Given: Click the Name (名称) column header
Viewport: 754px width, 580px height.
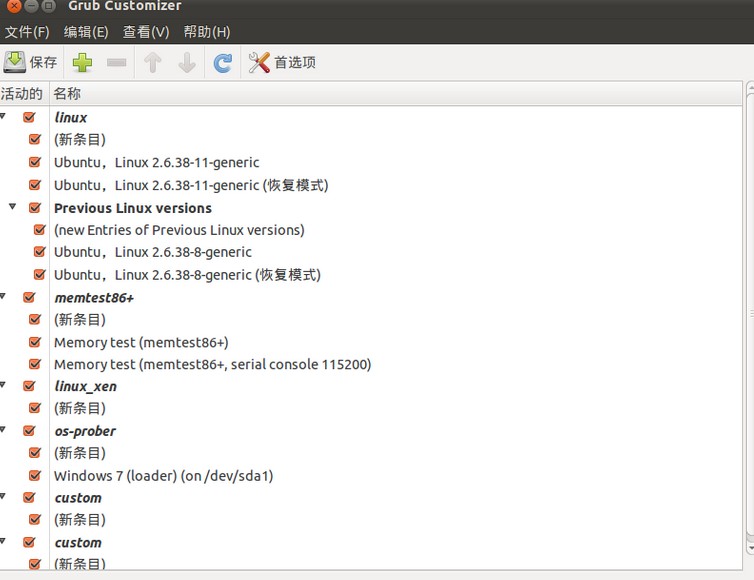Looking at the screenshot, I should pos(67,93).
